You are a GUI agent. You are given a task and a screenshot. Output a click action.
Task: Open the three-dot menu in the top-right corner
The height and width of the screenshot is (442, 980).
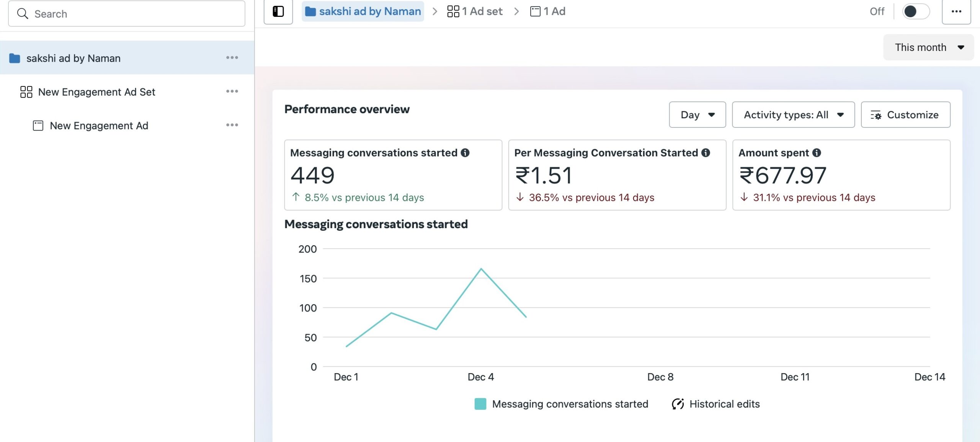point(956,11)
